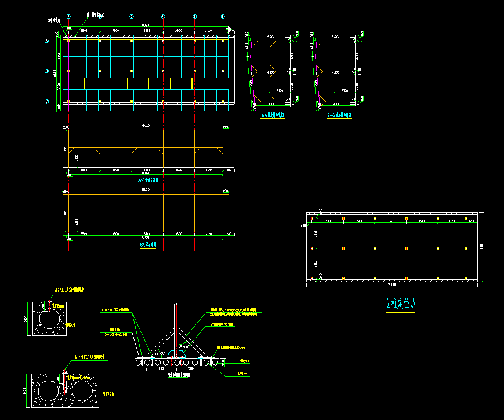Select grid bubble number 6 at top
This screenshot has height=420, width=504.
(223, 16)
